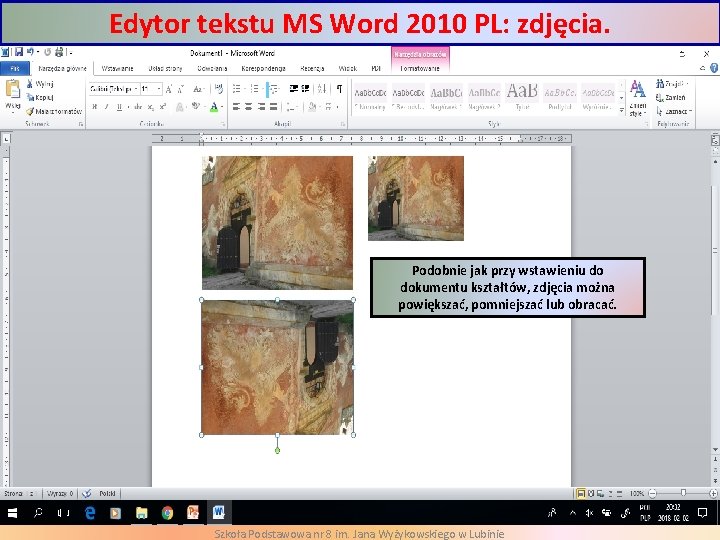Click the clear formatting icon

coord(219,89)
